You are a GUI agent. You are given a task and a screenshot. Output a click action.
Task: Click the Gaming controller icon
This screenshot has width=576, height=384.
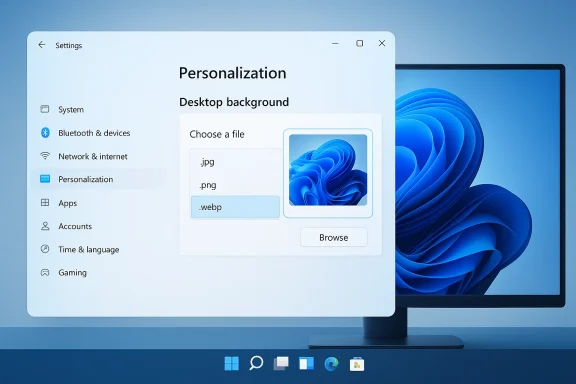(x=45, y=272)
